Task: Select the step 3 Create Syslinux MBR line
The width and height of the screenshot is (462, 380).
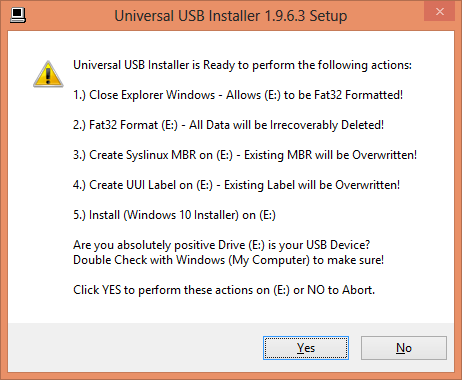Action: [245, 155]
